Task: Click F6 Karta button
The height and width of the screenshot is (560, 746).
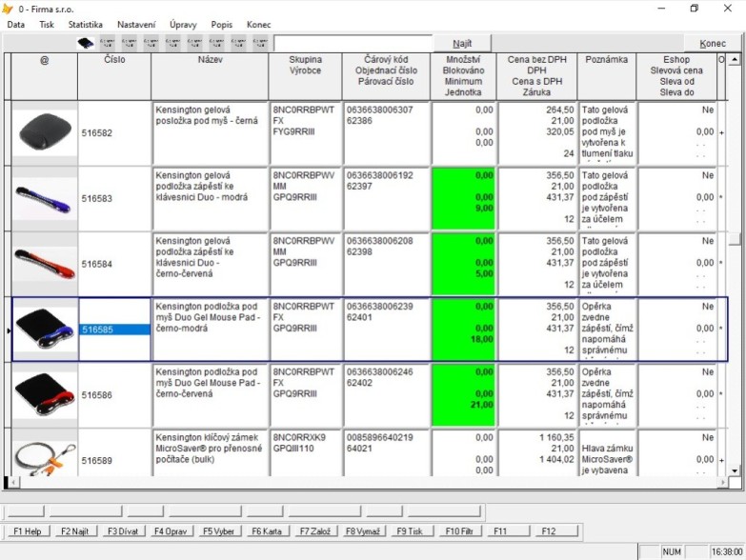Action: pyautogui.click(x=267, y=531)
